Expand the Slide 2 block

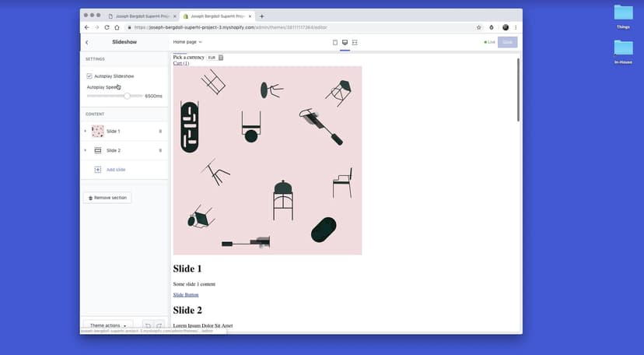coord(86,150)
